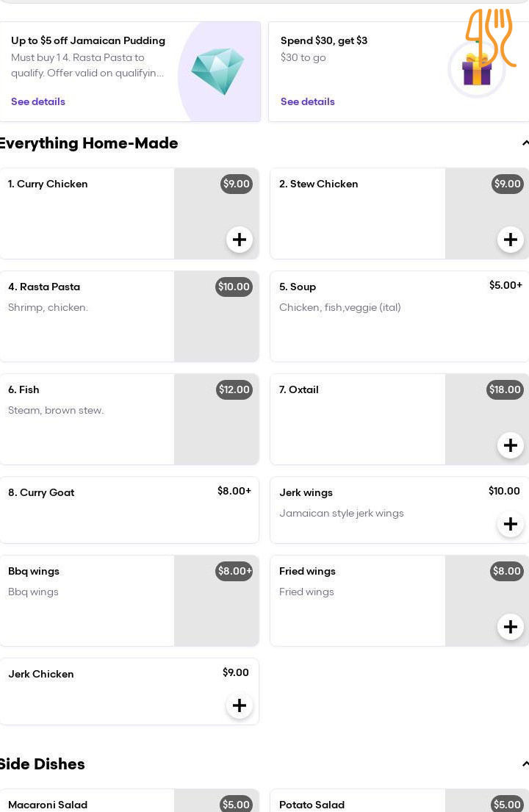See details for Spend $30 reward
The width and height of the screenshot is (529, 812).
[307, 101]
